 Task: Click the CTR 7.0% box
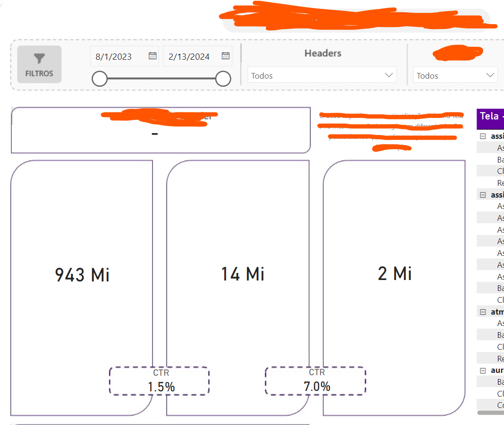pyautogui.click(x=315, y=381)
